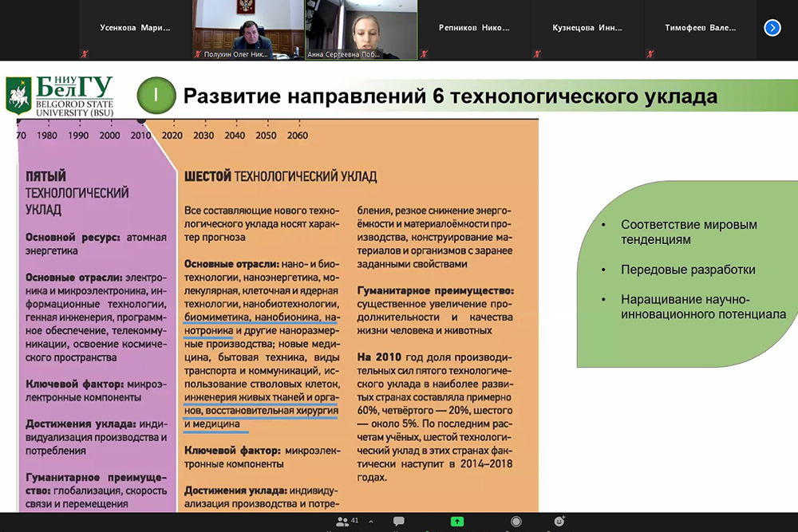
Task: Open the Chat panel
Action: click(x=399, y=522)
